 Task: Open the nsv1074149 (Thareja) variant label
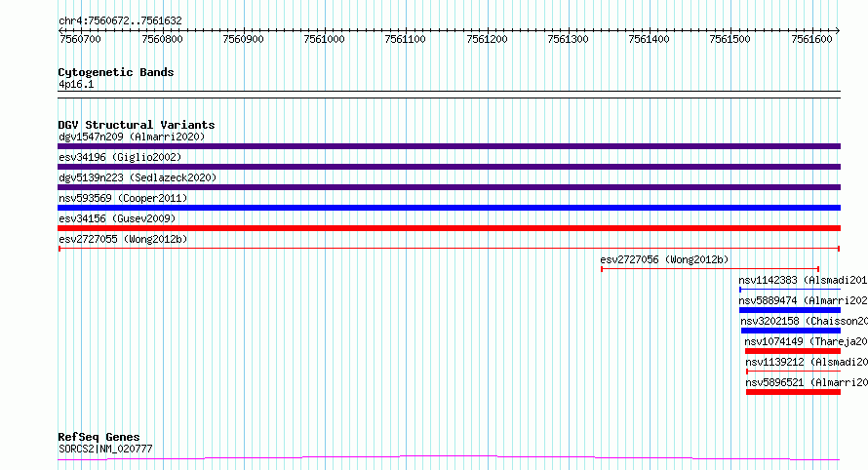pos(806,341)
